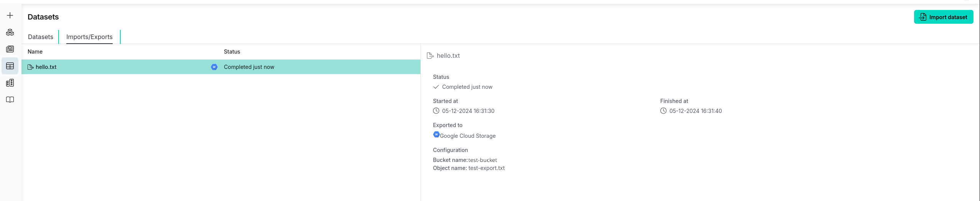Click the clock icon next to Started at time

436,111
